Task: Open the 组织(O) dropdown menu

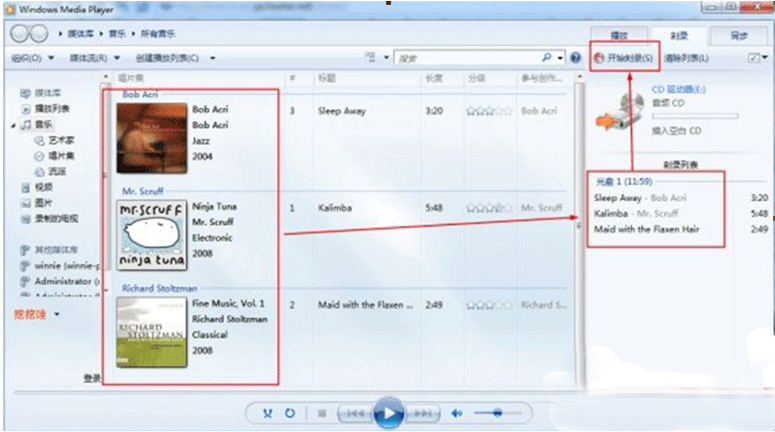Action: 32,58
